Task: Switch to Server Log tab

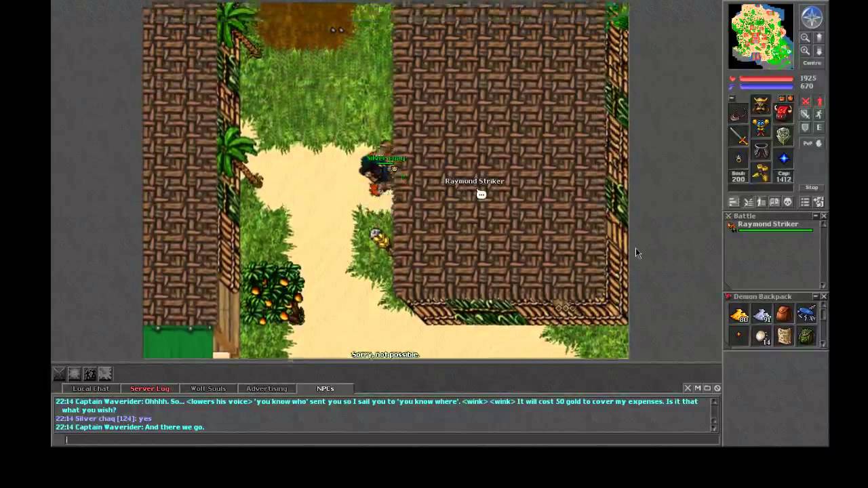Action: [x=149, y=388]
